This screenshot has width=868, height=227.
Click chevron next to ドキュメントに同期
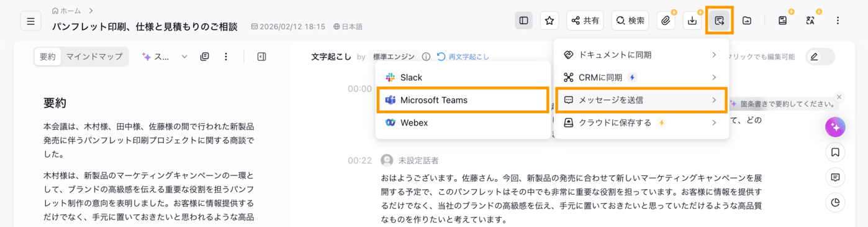(x=714, y=55)
